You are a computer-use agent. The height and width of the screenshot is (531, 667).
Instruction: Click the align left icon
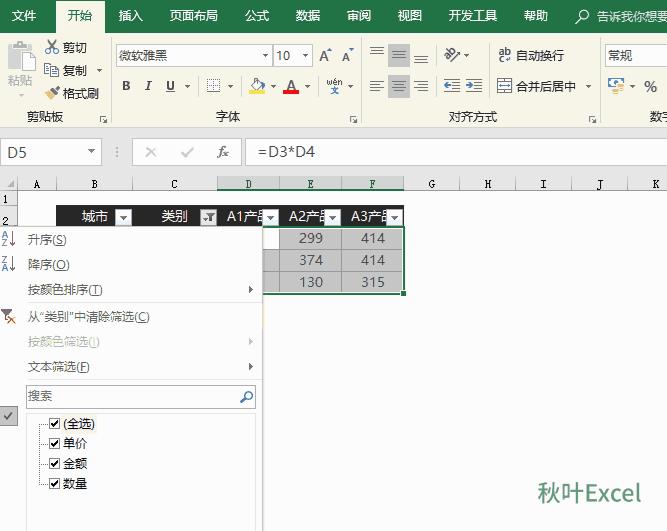pyautogui.click(x=376, y=86)
